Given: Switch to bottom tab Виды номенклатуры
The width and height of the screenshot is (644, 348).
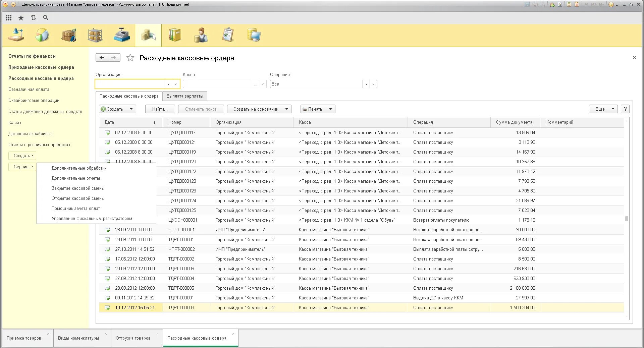Looking at the screenshot, I should (x=78, y=338).
